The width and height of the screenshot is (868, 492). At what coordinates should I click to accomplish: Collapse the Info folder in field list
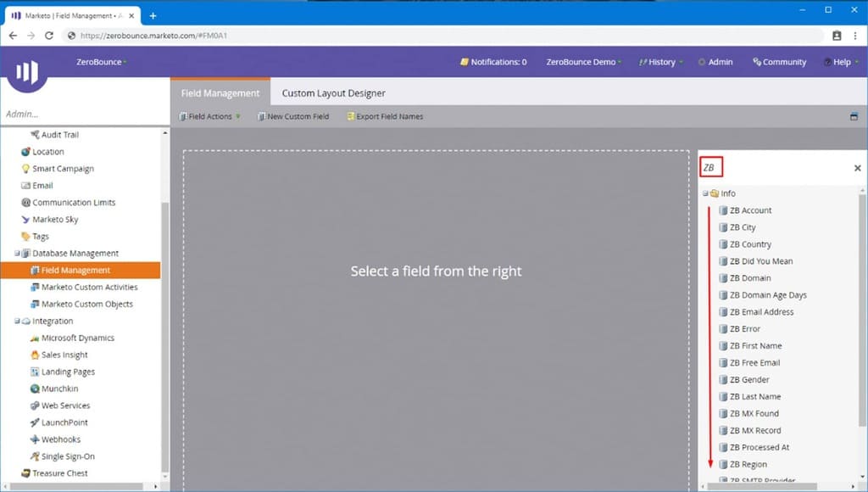(x=705, y=193)
